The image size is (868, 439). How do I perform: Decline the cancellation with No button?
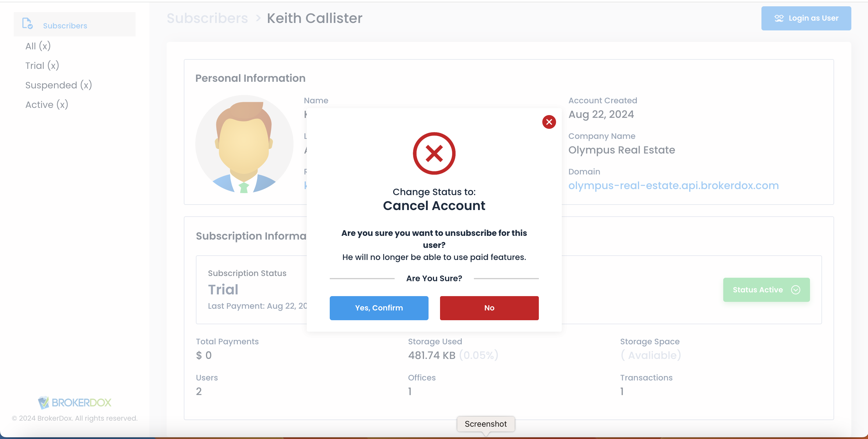489,308
